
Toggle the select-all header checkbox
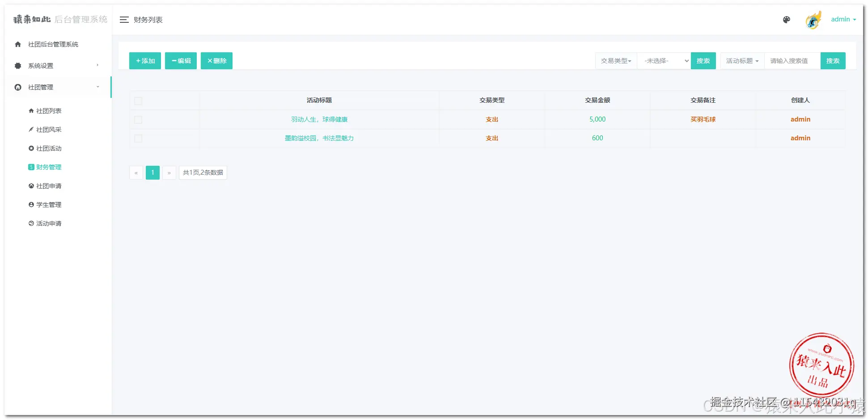point(138,101)
